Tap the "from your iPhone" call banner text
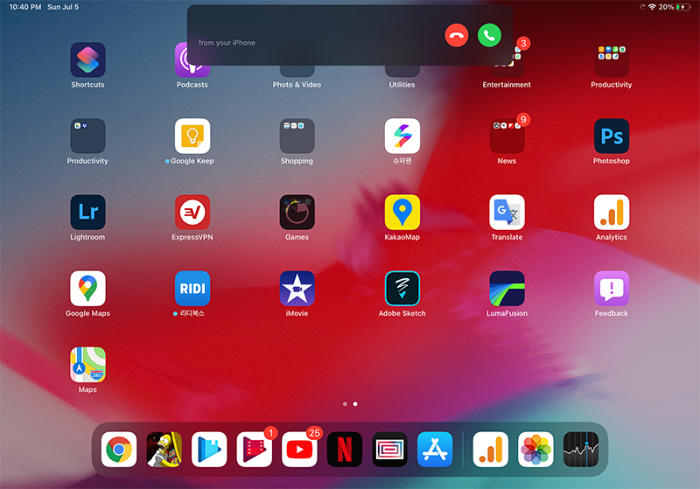 click(227, 43)
